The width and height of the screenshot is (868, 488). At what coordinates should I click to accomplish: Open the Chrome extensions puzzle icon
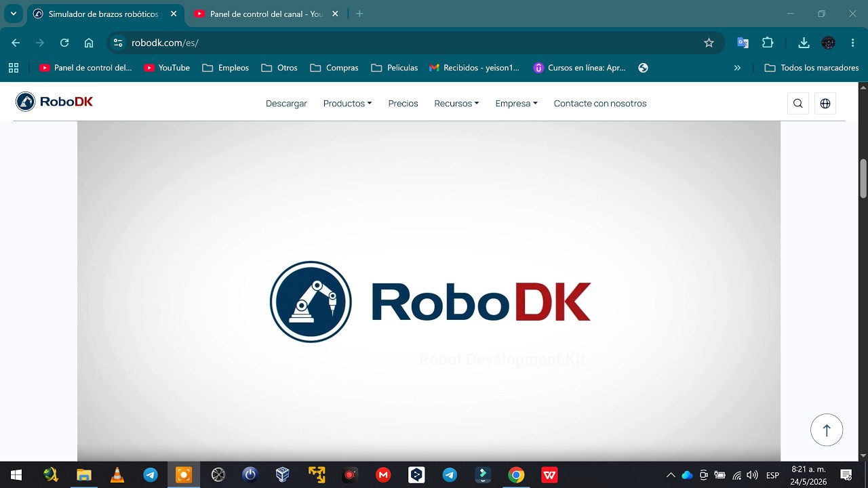(768, 43)
